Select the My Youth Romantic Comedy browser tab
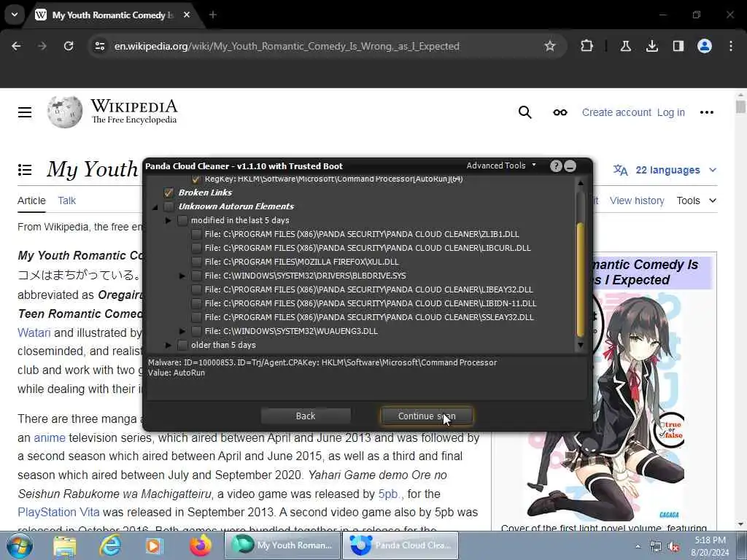 click(112, 15)
